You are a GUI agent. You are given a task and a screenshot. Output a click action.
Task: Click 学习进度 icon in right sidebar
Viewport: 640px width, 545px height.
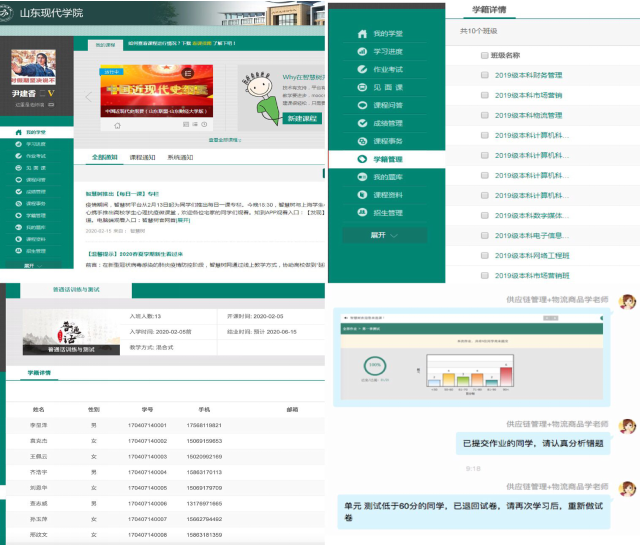click(362, 52)
